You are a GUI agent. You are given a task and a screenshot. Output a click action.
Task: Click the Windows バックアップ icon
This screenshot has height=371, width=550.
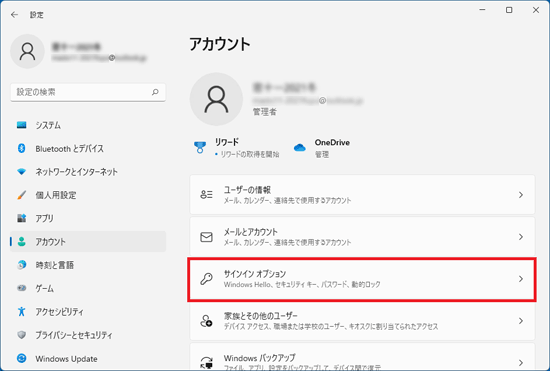[206, 363]
